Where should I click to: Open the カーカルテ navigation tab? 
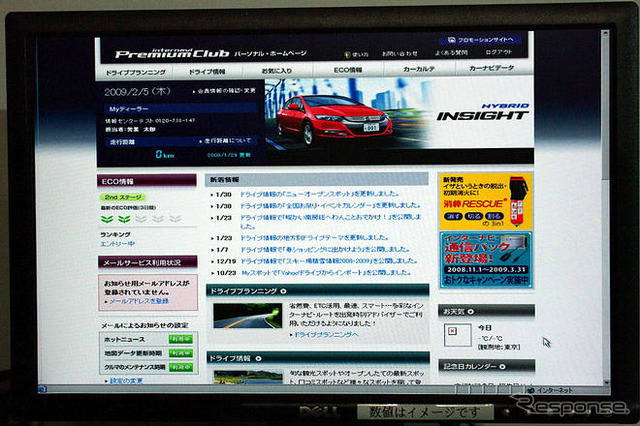tap(419, 69)
